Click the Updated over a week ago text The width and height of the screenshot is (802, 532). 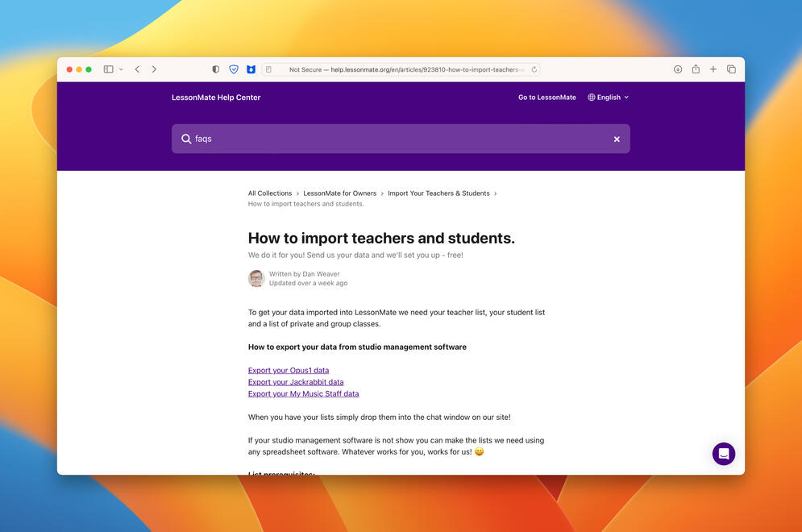pyautogui.click(x=308, y=283)
